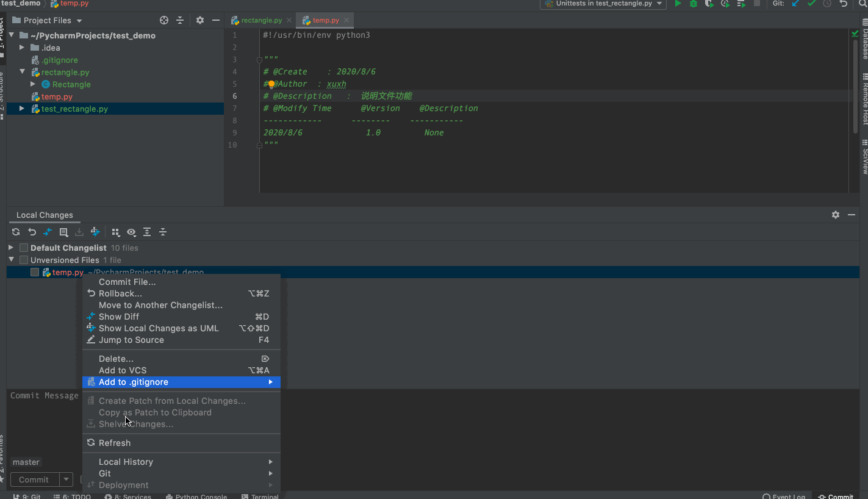Open the Database side tool window
Viewport: 868px width, 499px height.
coord(864,39)
